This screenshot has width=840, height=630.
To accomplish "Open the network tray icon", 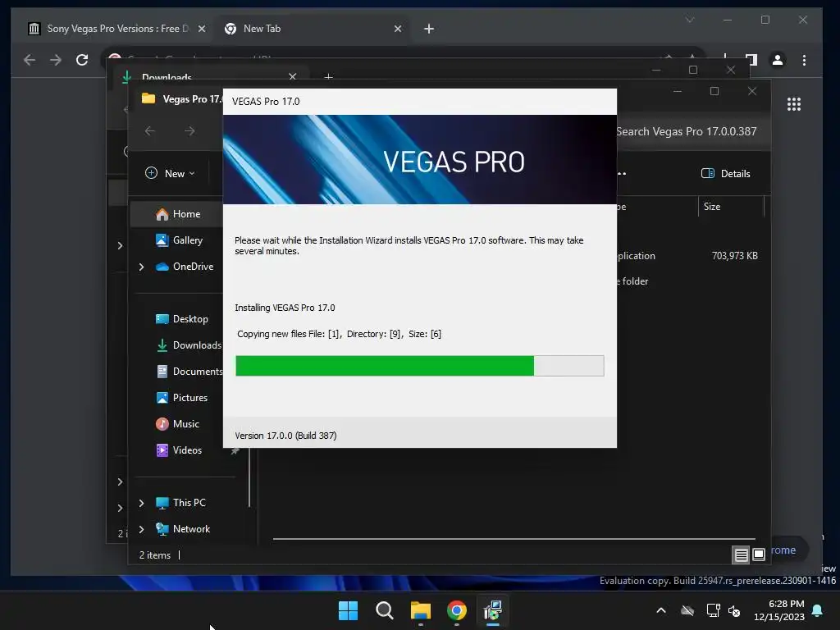I will click(x=713, y=610).
